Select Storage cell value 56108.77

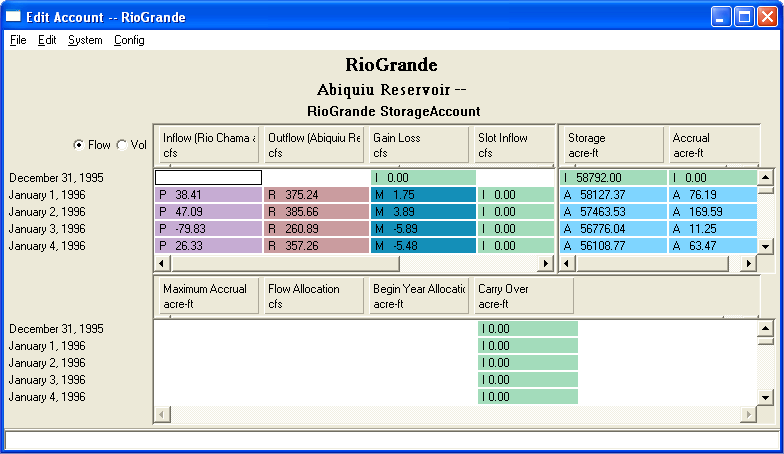tap(613, 246)
